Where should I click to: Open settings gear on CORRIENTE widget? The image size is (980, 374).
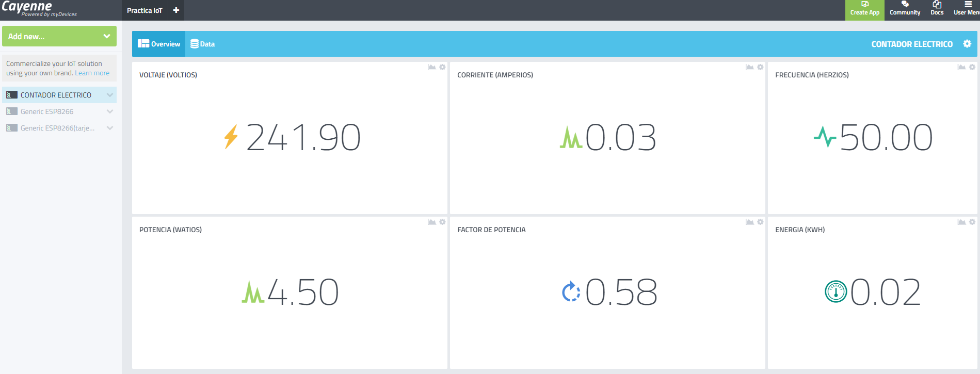(760, 68)
